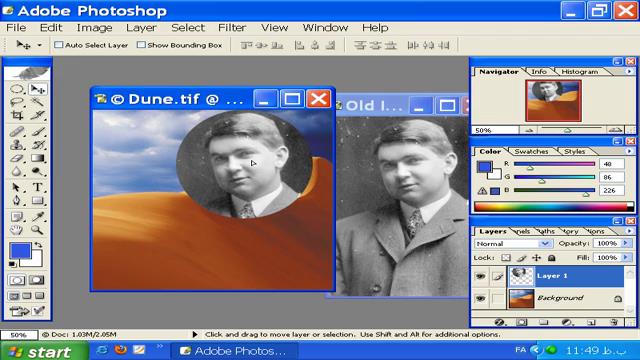The width and height of the screenshot is (640, 360).
Task: Select the Crop tool
Action: click(17, 116)
